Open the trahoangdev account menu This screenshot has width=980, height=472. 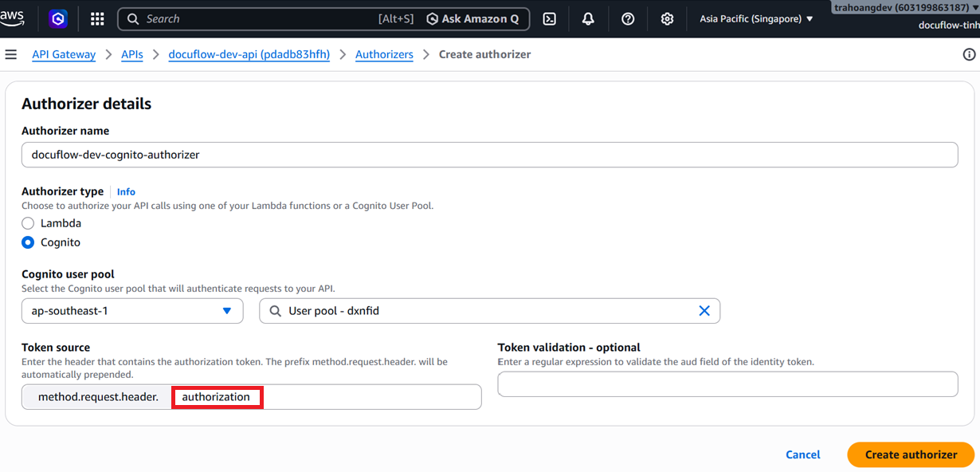[906, 7]
